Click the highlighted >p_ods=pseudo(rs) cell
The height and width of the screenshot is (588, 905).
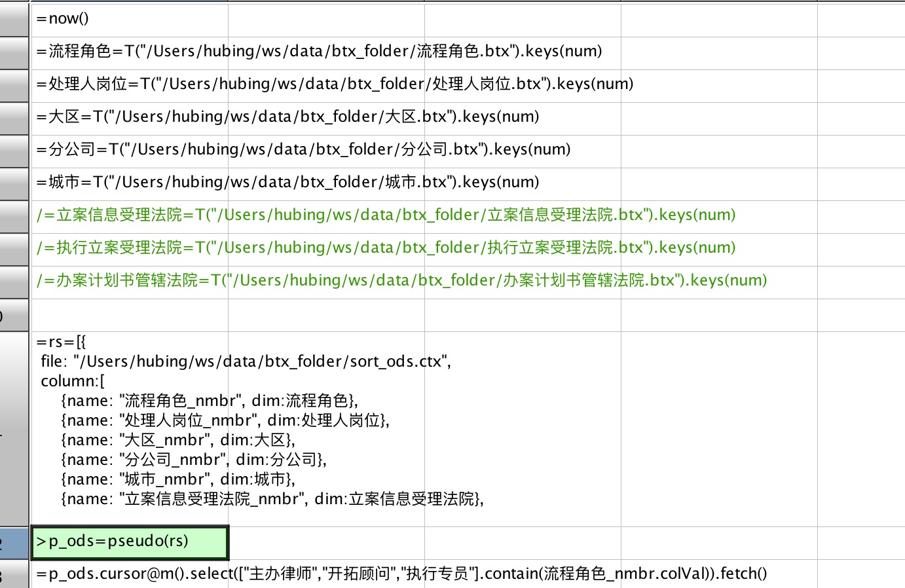point(129,542)
